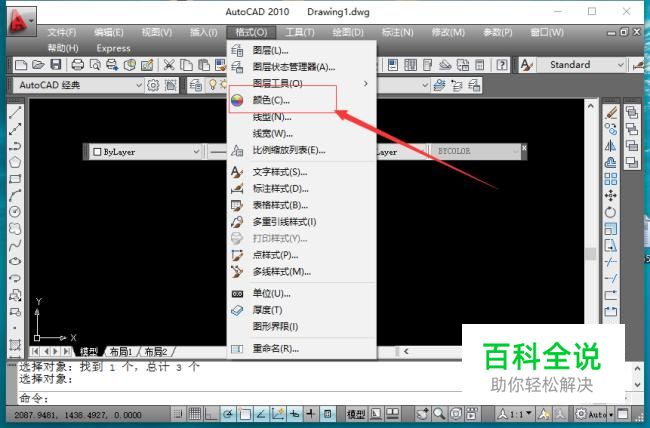This screenshot has height=428, width=650.
Task: Click the command line input 命令:
Action: click(x=240, y=399)
